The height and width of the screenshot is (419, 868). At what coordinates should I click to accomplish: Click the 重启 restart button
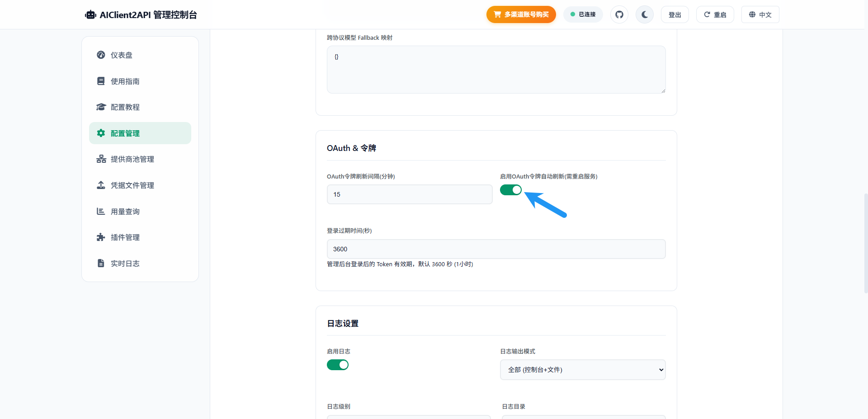[x=715, y=14]
